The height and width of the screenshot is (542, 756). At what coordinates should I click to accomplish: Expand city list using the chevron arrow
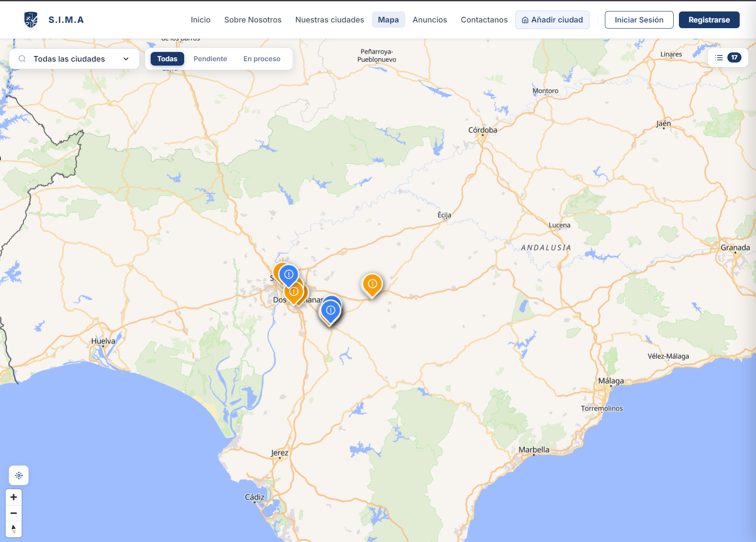point(126,59)
